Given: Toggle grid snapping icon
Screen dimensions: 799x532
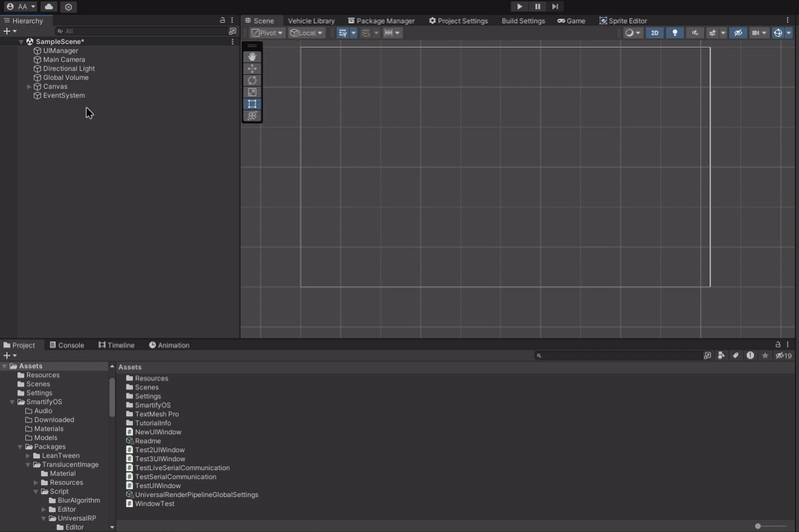Looking at the screenshot, I should 343,33.
